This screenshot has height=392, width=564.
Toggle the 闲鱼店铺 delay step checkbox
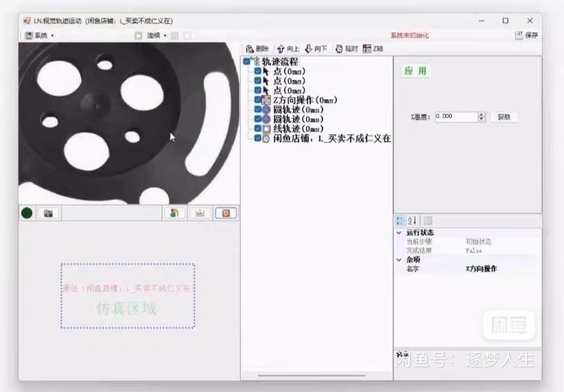click(x=258, y=138)
